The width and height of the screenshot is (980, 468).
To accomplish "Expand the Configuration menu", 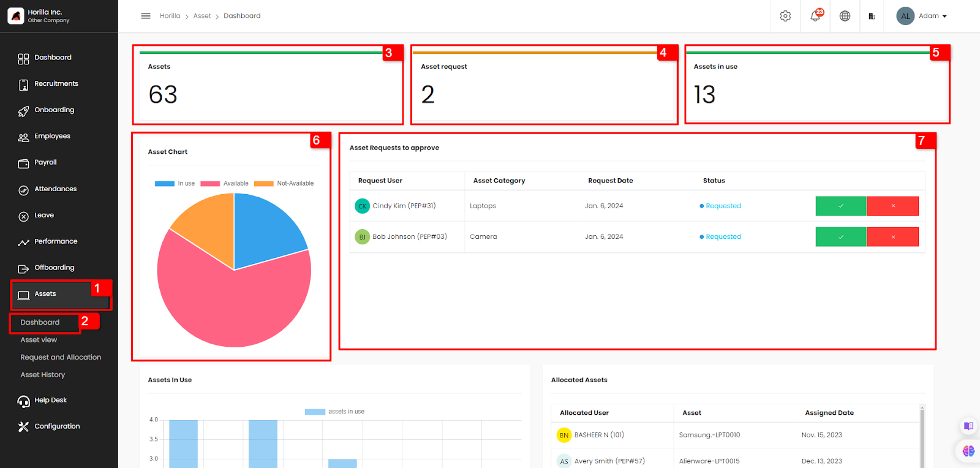I will point(49,427).
